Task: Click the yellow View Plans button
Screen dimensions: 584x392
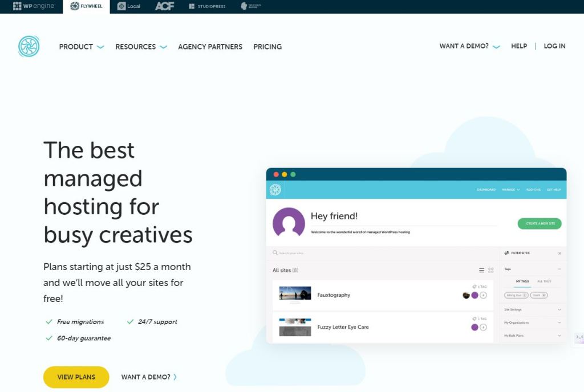Action: coord(76,377)
